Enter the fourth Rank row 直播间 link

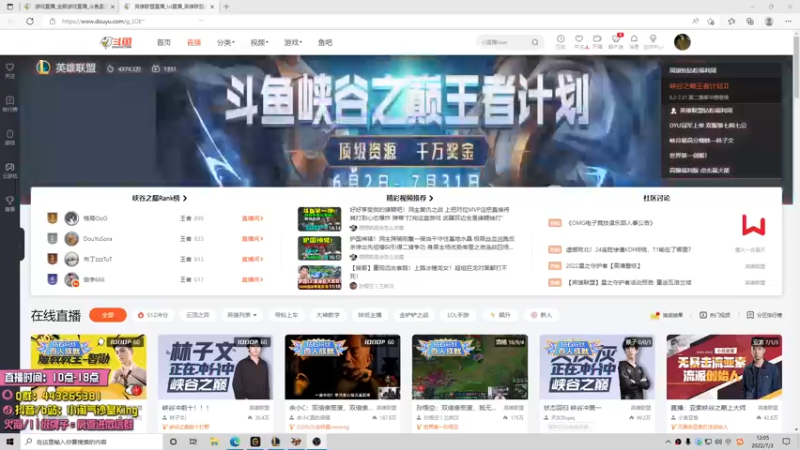click(x=252, y=280)
